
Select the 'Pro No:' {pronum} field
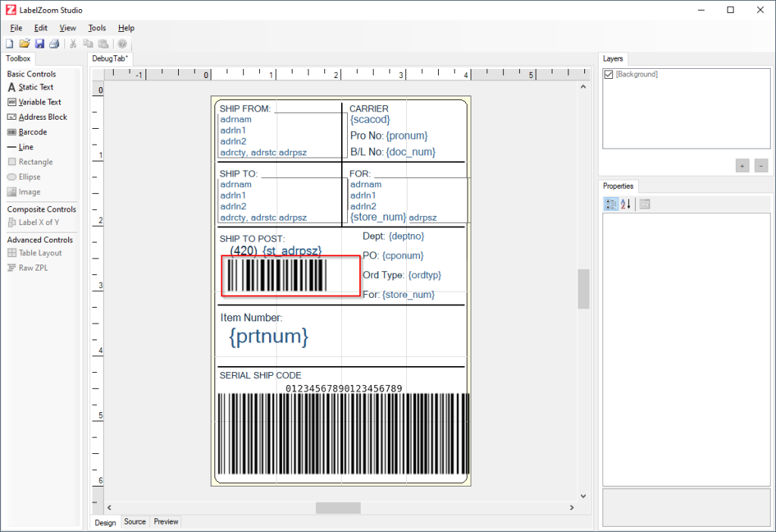pyautogui.click(x=389, y=136)
